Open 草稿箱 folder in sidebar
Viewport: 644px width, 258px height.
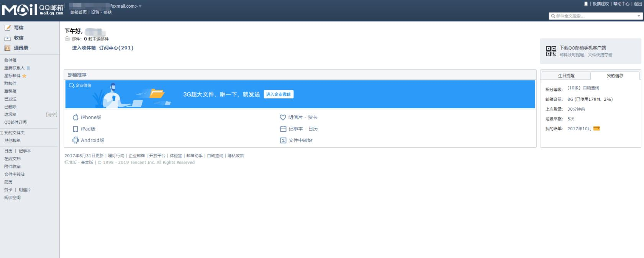pos(10,91)
